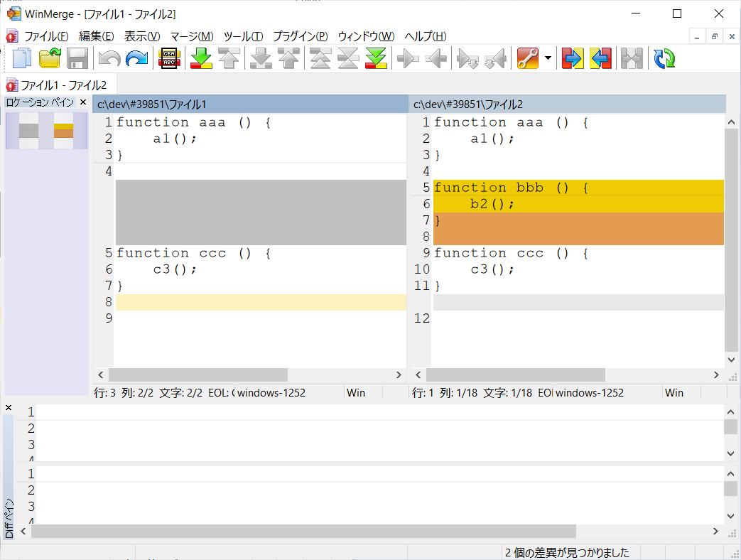Expand the dropdown arrow beside the wrench icon
741x560 pixels.
548,59
